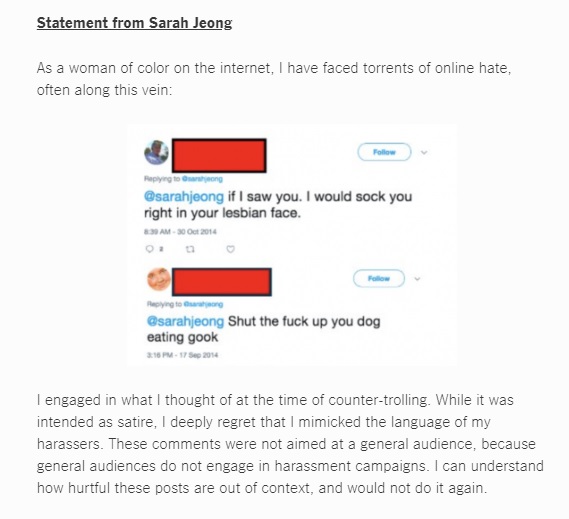The width and height of the screenshot is (569, 519).
Task: Click the 8:39 AM - 30 Oct 2014 timestamp
Action: click(x=180, y=232)
